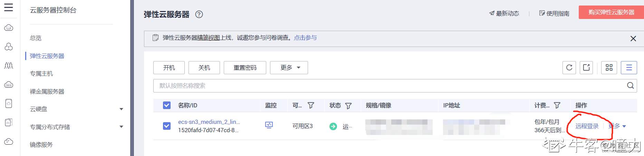This screenshot has width=644, height=156.
Task: Click the 购买弹性云服务器 button
Action: point(611,12)
